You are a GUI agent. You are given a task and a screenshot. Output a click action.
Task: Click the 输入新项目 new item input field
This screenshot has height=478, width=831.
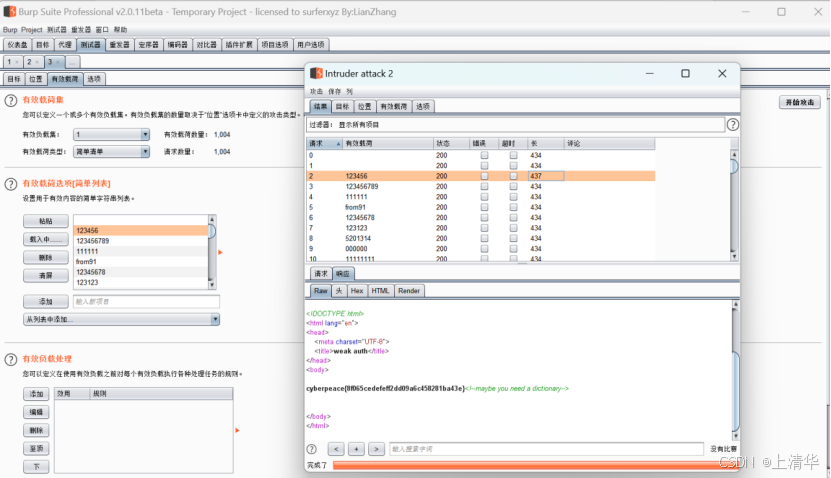pos(146,302)
